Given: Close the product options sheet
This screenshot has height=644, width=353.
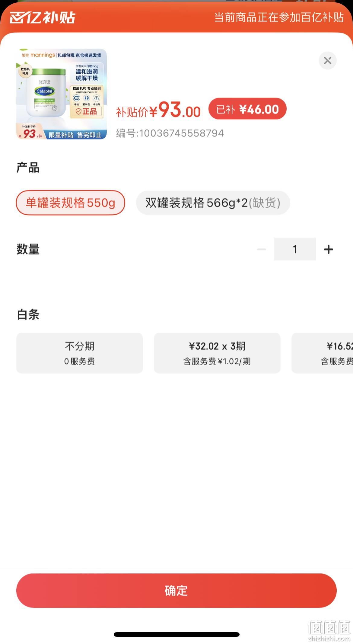Looking at the screenshot, I should (327, 61).
